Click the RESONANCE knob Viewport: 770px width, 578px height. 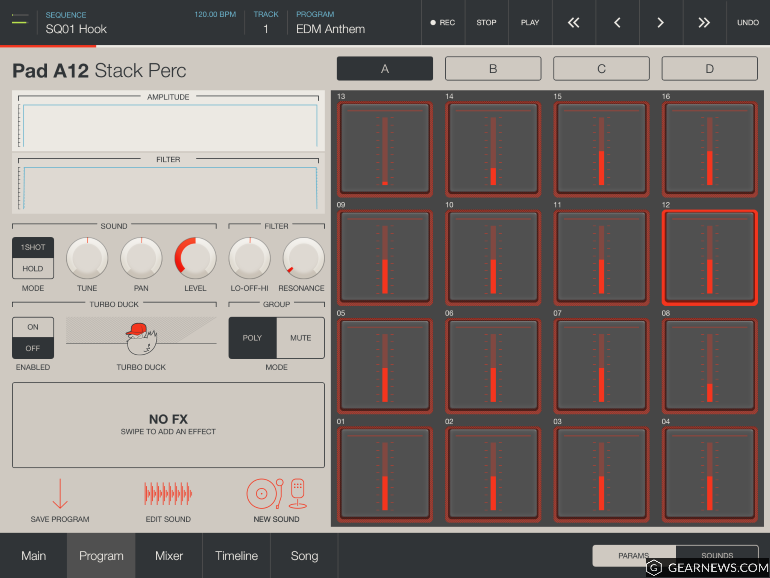pos(303,258)
